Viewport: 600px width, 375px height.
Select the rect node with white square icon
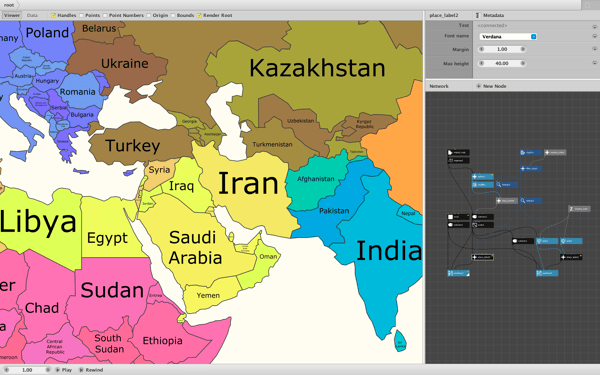[458, 217]
